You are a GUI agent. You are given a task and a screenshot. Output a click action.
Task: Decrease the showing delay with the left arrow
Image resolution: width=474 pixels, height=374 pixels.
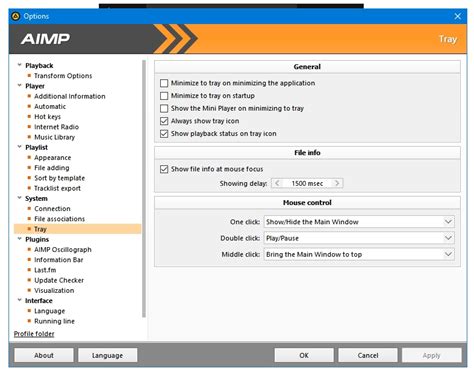[x=277, y=183]
